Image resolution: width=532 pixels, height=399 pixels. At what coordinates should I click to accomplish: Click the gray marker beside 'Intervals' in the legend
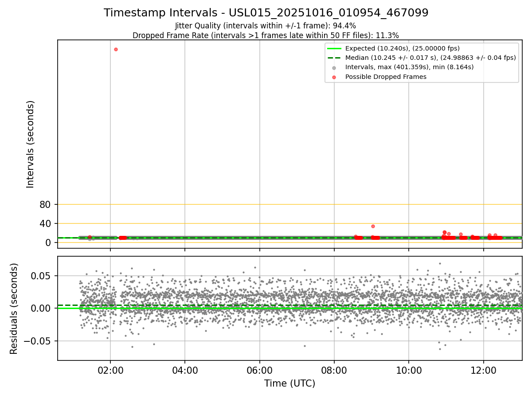click(x=334, y=68)
